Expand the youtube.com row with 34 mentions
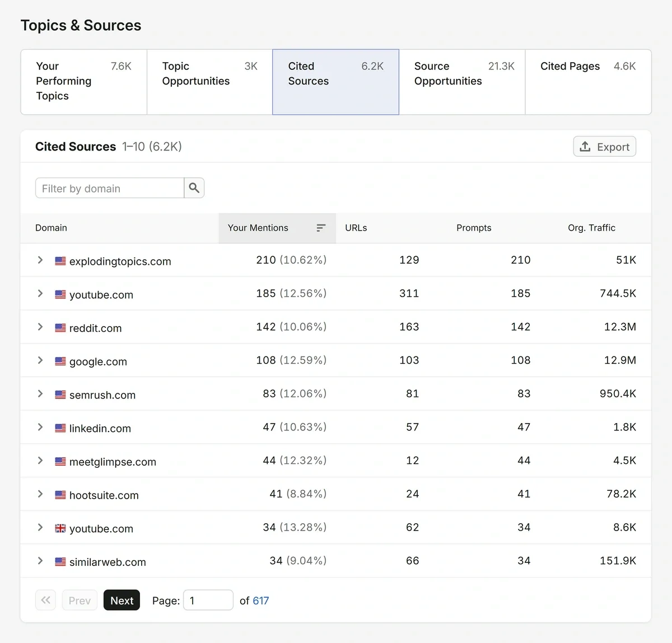 tap(40, 527)
